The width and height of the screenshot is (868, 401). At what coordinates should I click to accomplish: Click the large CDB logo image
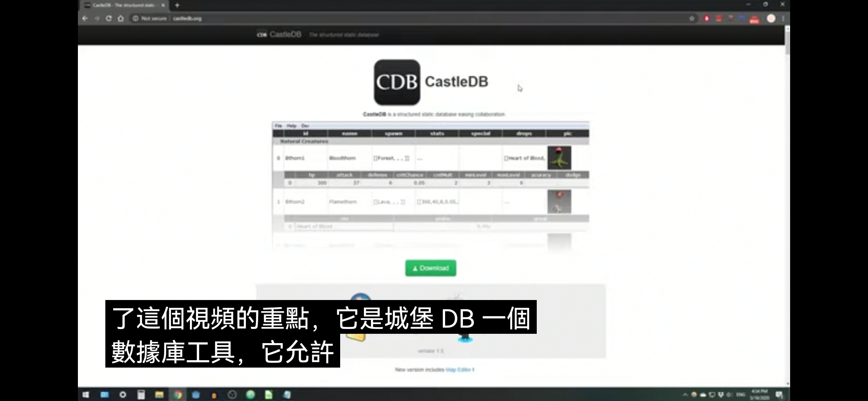pos(397,82)
